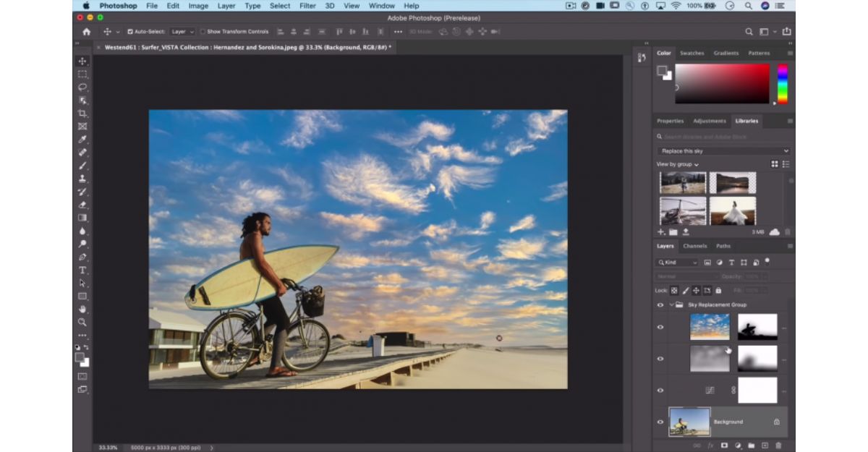Open the View by group dropdown
The height and width of the screenshot is (452, 868).
[x=678, y=164]
